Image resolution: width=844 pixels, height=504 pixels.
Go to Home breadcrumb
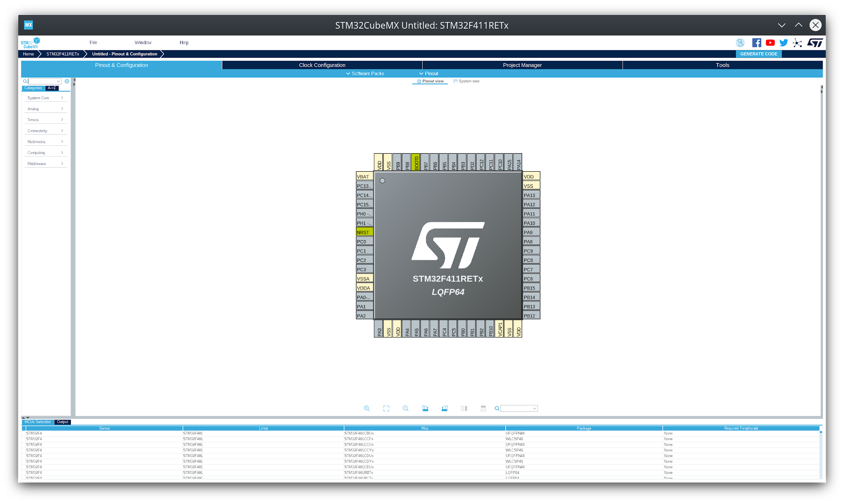coord(28,54)
